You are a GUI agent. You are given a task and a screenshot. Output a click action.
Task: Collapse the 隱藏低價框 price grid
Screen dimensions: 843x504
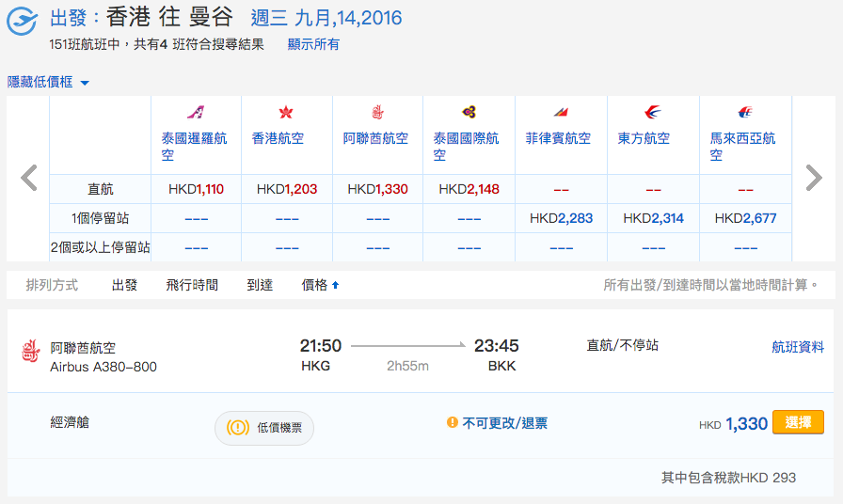(x=48, y=82)
